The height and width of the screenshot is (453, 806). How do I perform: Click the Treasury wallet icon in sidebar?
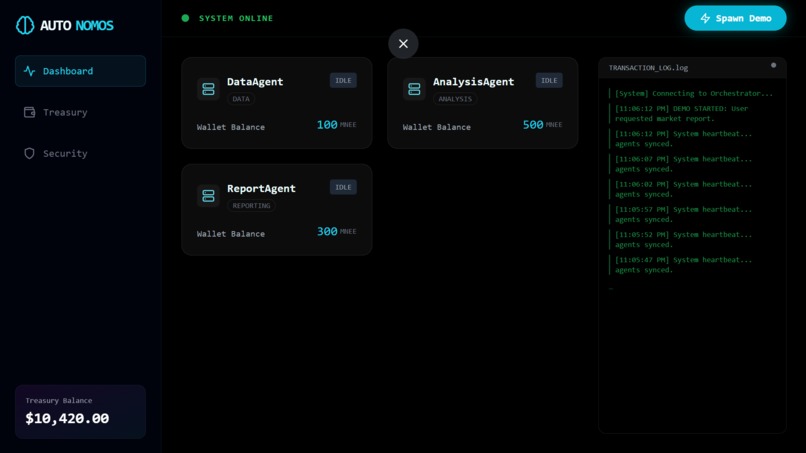coord(29,112)
